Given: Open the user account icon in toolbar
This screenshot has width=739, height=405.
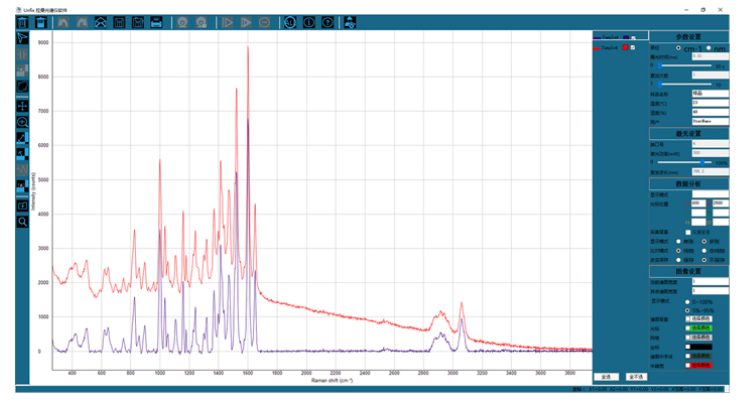Looking at the screenshot, I should 349,21.
